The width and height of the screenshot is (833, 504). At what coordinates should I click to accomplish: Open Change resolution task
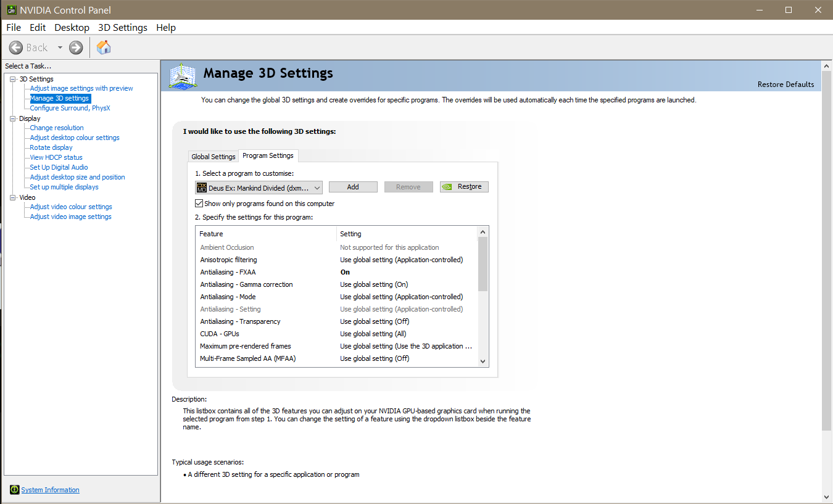pyautogui.click(x=57, y=128)
